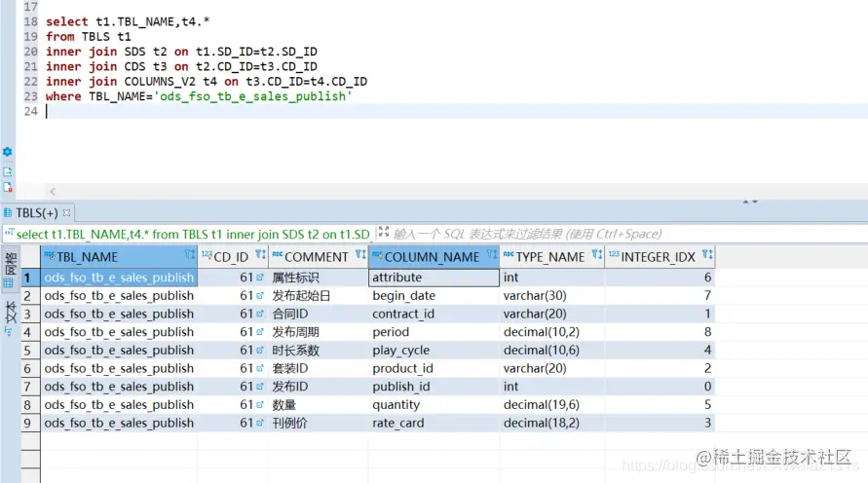Click the 'play_cycle' cell
Viewport: 868px width, 483px height.
point(434,351)
